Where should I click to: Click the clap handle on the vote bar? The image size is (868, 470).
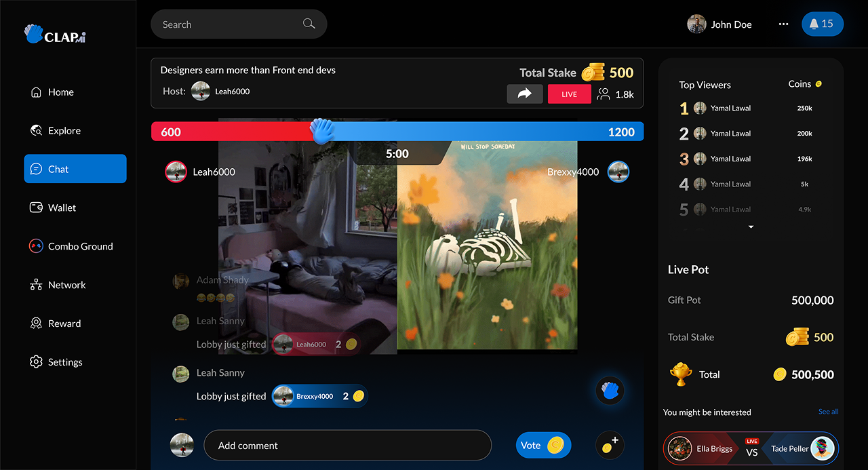click(323, 131)
